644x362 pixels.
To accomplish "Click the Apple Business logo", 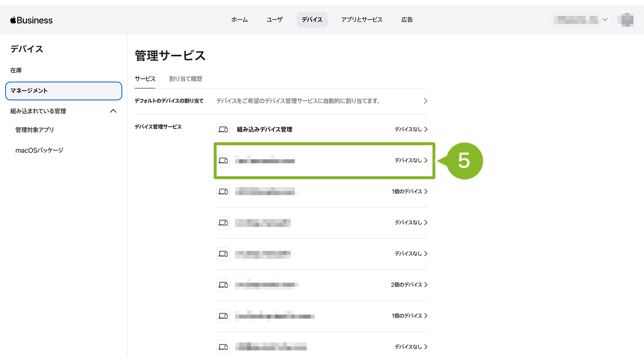I will click(x=32, y=20).
